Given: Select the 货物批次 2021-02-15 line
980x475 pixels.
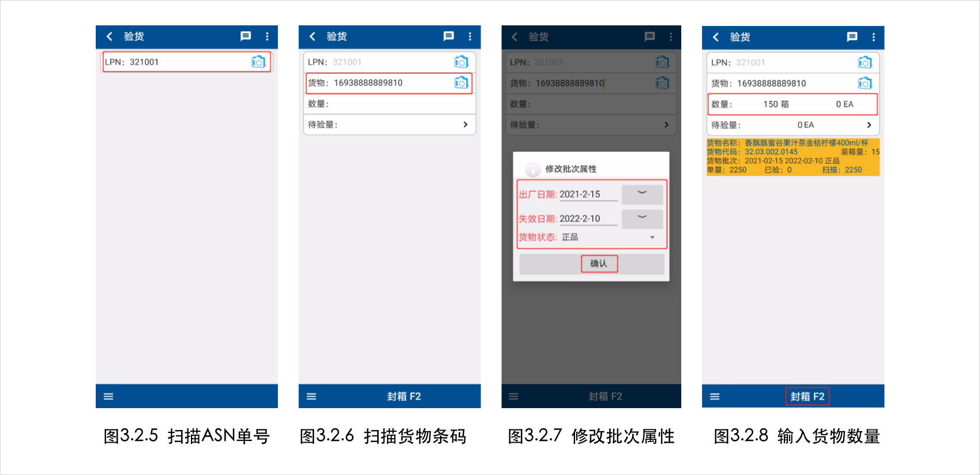Looking at the screenshot, I should 773,161.
